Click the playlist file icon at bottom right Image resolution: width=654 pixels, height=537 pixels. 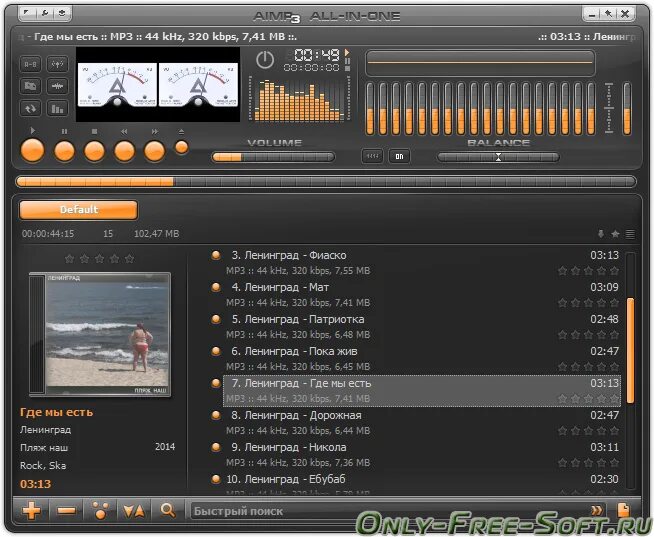click(624, 510)
